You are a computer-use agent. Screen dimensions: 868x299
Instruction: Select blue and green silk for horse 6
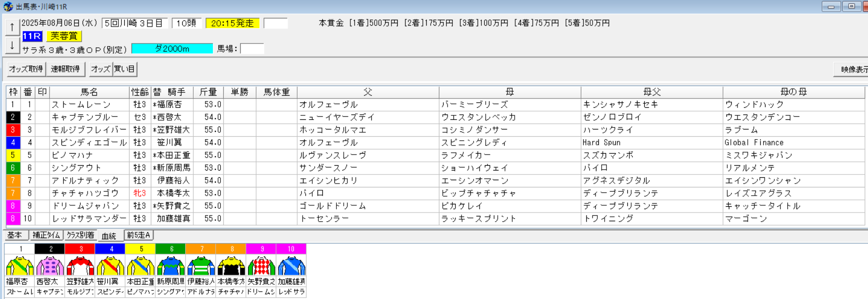tap(171, 266)
